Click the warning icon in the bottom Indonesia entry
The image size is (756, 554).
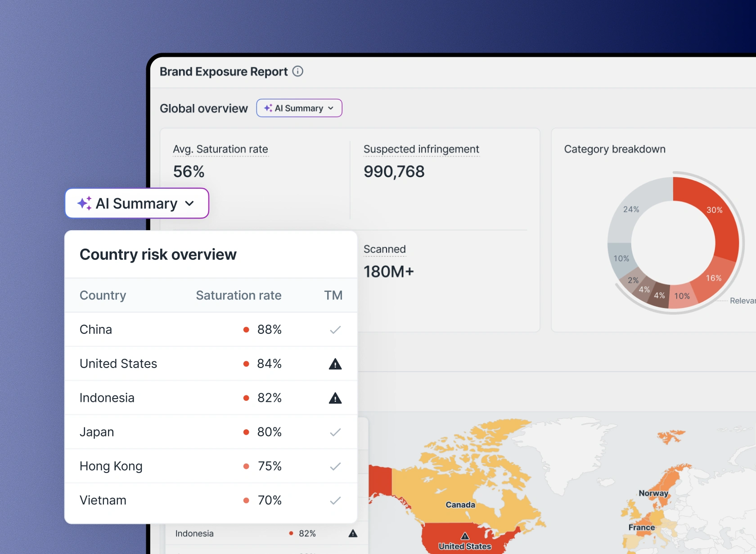point(353,533)
